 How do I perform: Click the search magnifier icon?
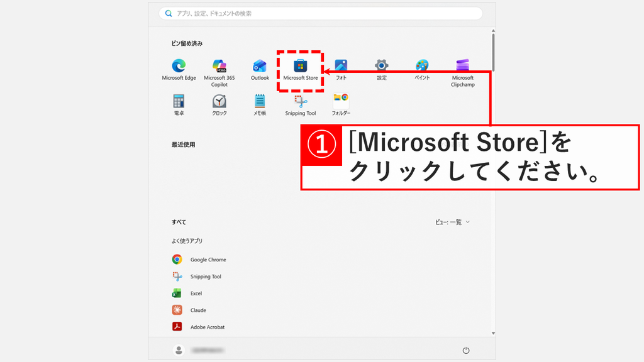tap(169, 14)
